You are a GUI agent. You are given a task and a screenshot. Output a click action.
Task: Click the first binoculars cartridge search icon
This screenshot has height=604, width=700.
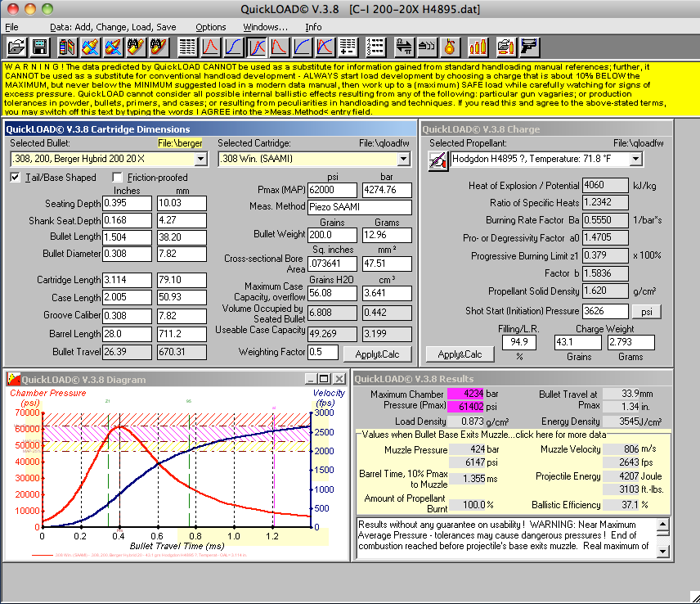[x=136, y=47]
